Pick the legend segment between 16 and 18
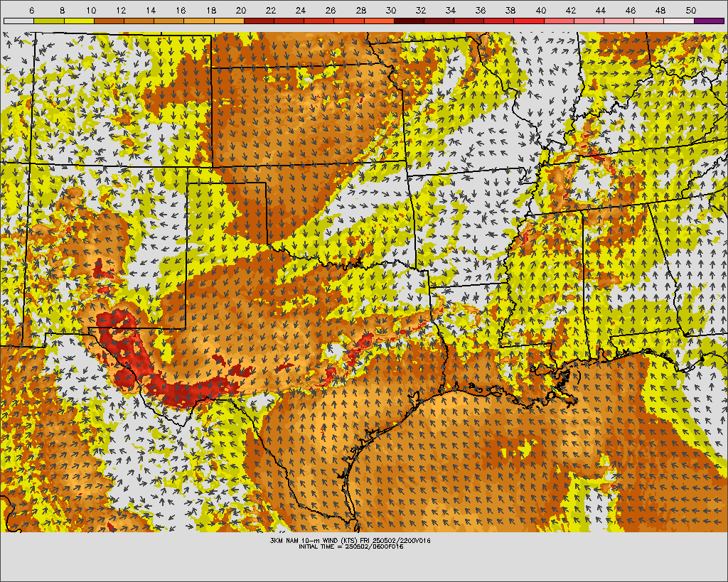Screen dimensions: 728x582 (x=199, y=21)
